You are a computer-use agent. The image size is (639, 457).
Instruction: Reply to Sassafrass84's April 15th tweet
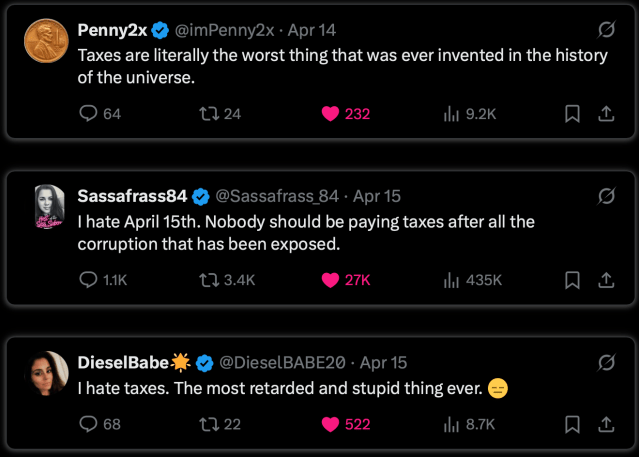(x=88, y=280)
